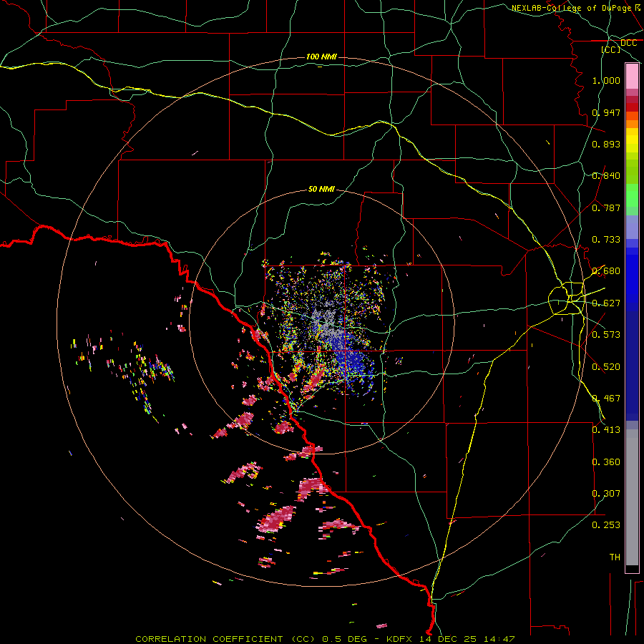Select the 0.520 scale value
This screenshot has width=644, height=644.
606,367
